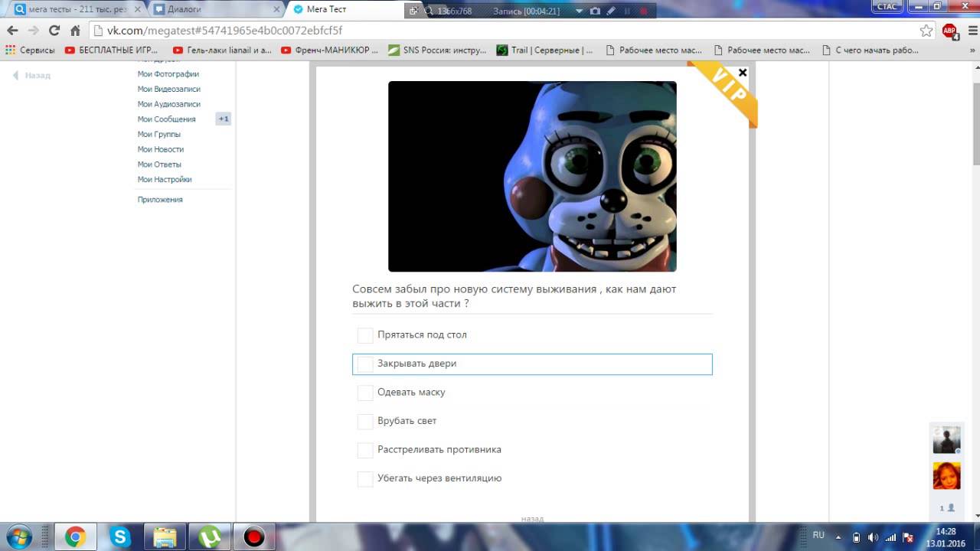Open Мои Сообщения in sidebar
980x551 pixels.
click(166, 119)
